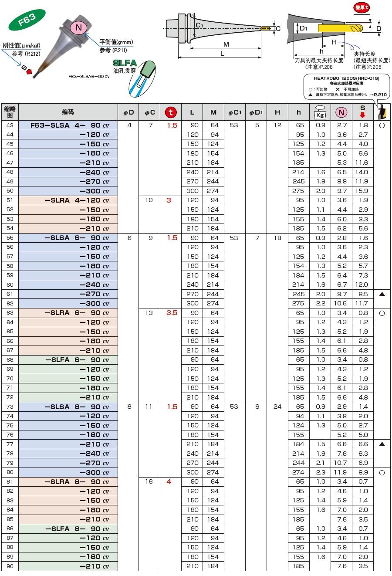The height and width of the screenshot is (576, 392).
Task: Click the S value 14.0
Action: click(x=362, y=172)
